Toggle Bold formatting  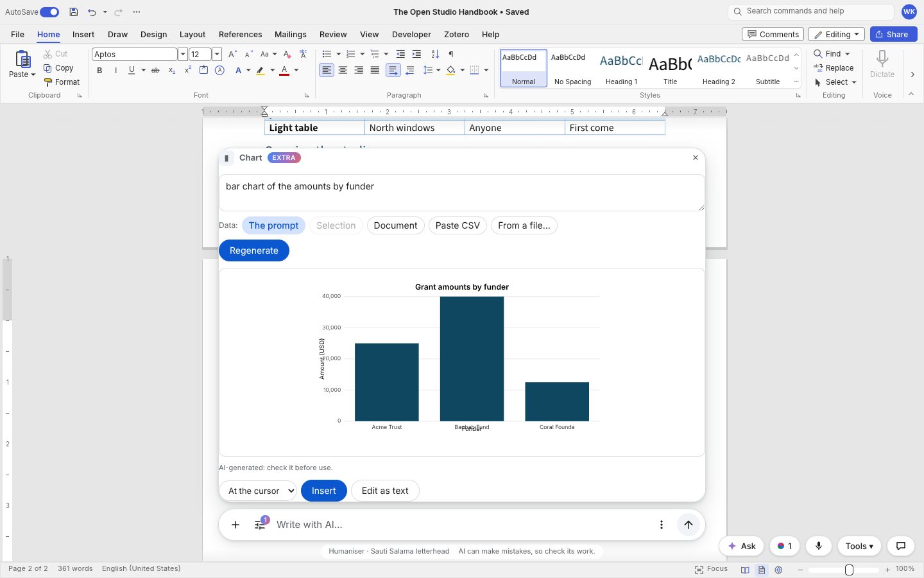tap(99, 70)
